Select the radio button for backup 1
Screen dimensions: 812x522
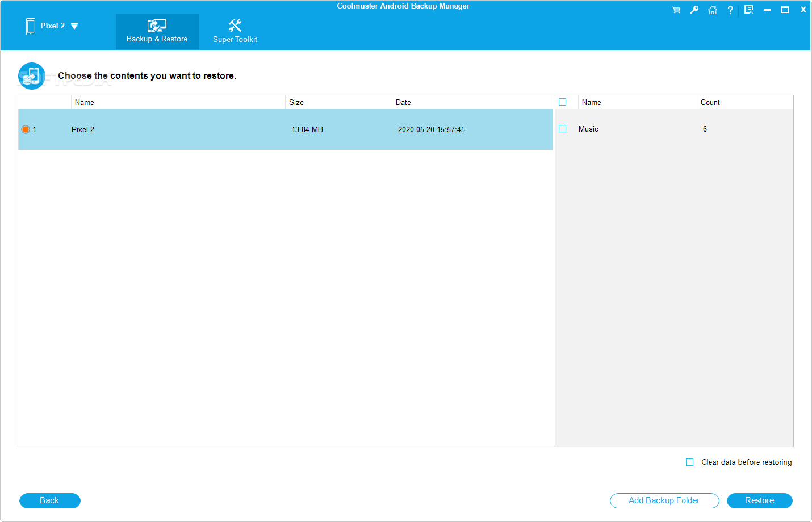[26, 129]
